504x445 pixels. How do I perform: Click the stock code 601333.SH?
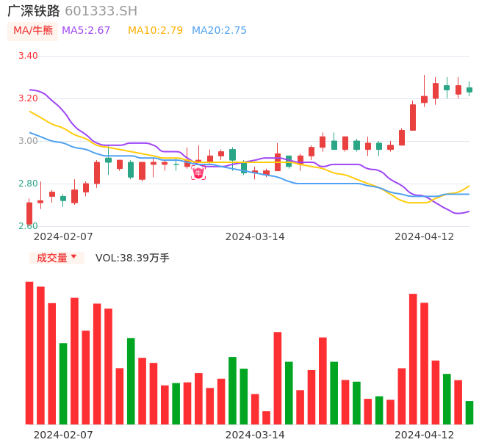101,11
